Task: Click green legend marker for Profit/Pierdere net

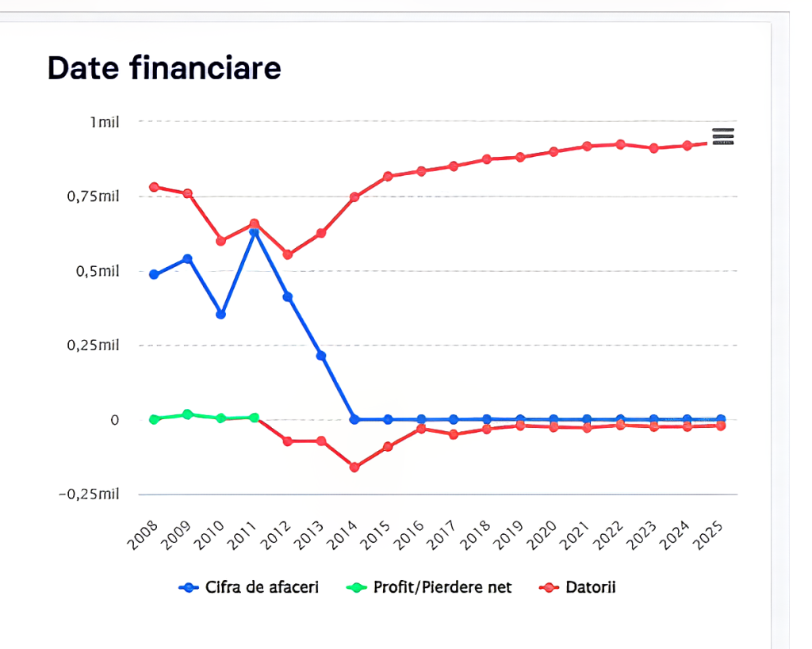Action: click(356, 588)
